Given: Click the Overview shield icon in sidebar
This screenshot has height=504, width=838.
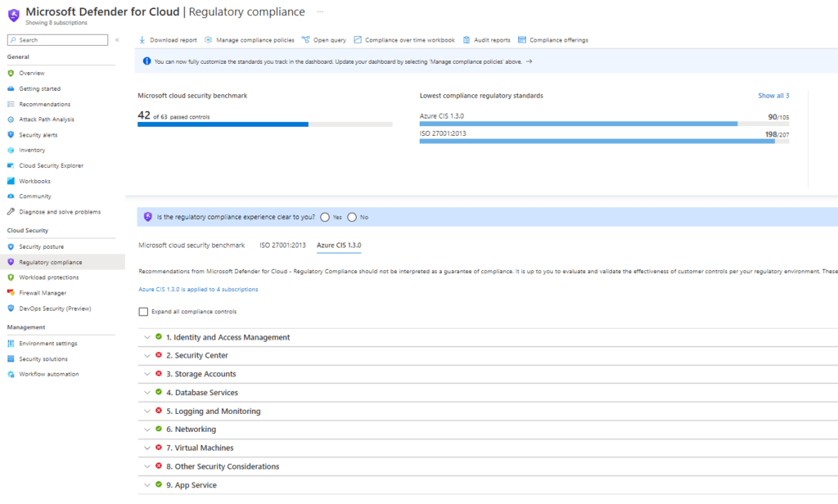Looking at the screenshot, I should (11, 73).
